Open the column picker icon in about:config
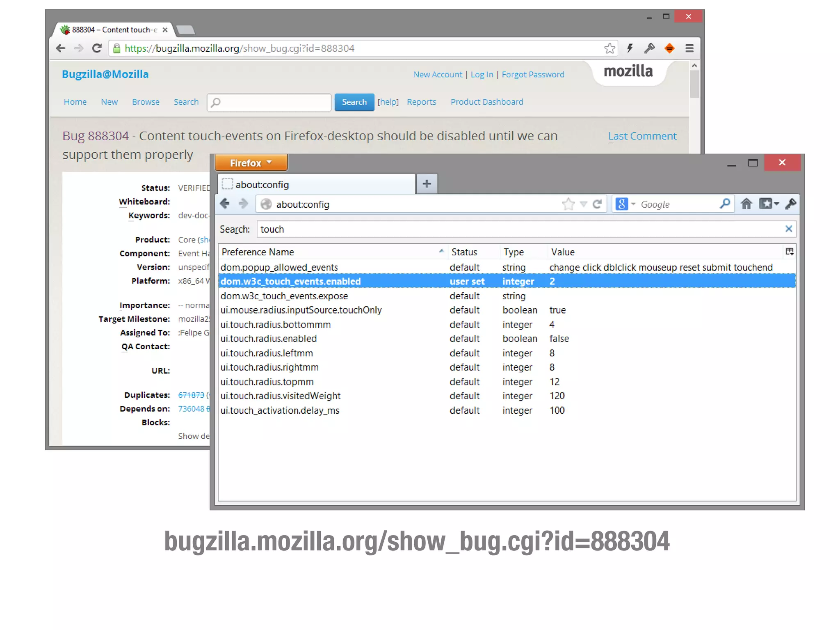This screenshot has width=840, height=630. 790,252
